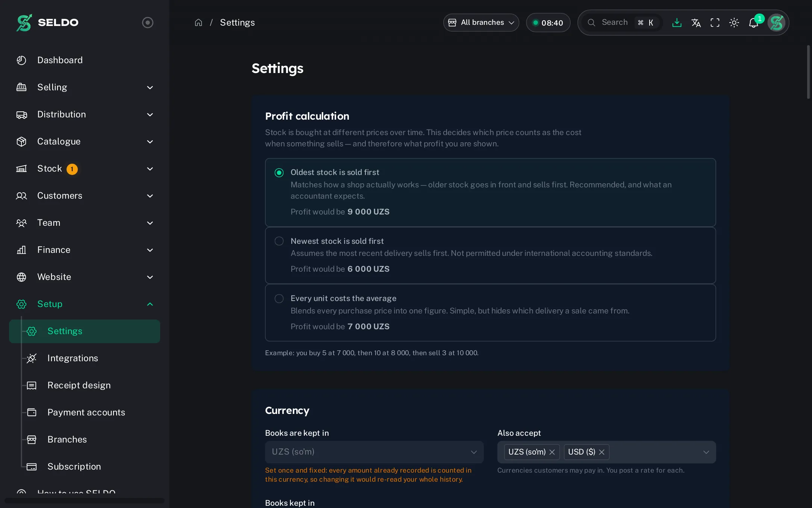This screenshot has width=812, height=508.
Task: Toggle the sidebar pin circle button
Action: click(148, 23)
